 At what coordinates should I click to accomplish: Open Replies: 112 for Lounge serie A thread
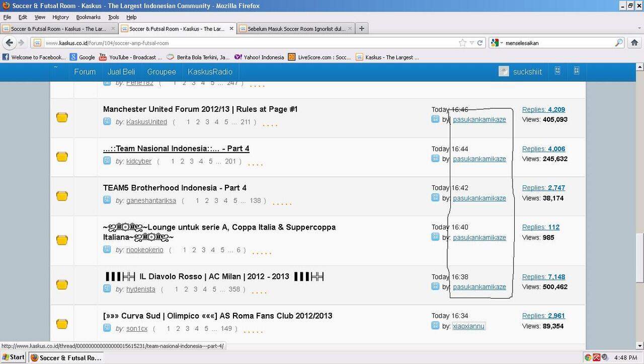pos(541,227)
